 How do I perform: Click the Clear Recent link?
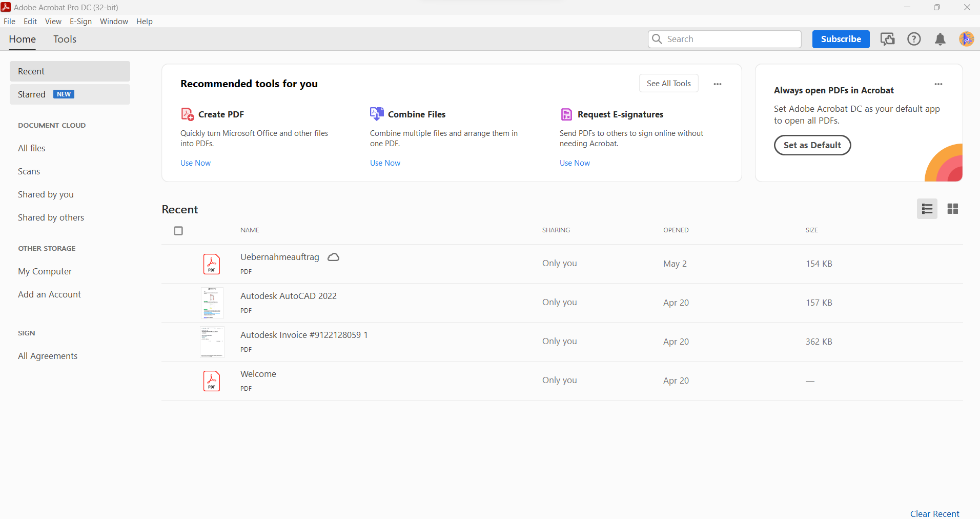coord(934,513)
